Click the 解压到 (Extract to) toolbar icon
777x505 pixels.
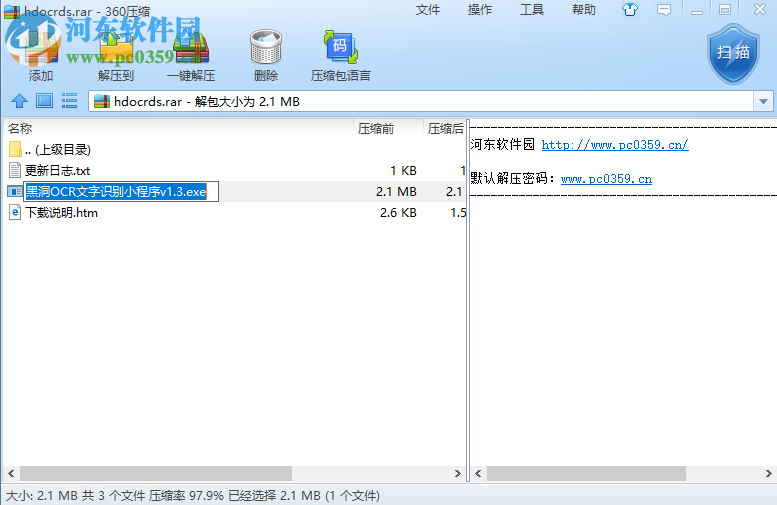[116, 47]
